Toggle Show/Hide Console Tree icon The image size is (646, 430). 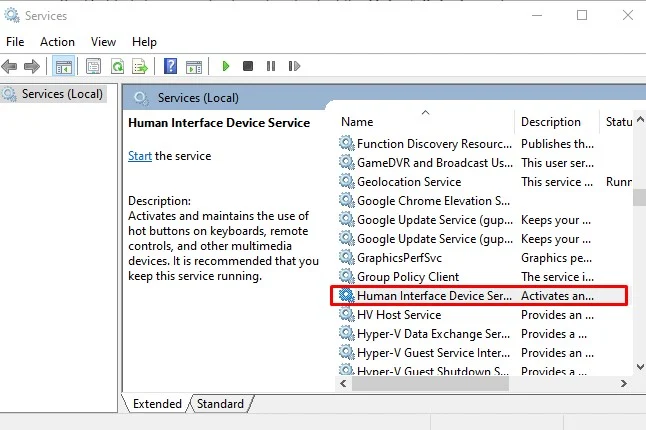pos(64,66)
